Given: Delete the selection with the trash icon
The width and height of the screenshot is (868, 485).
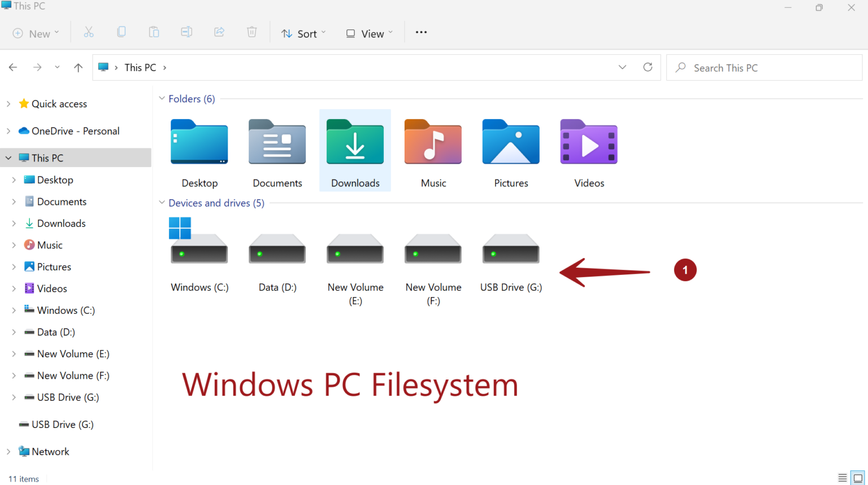Looking at the screenshot, I should 251,32.
